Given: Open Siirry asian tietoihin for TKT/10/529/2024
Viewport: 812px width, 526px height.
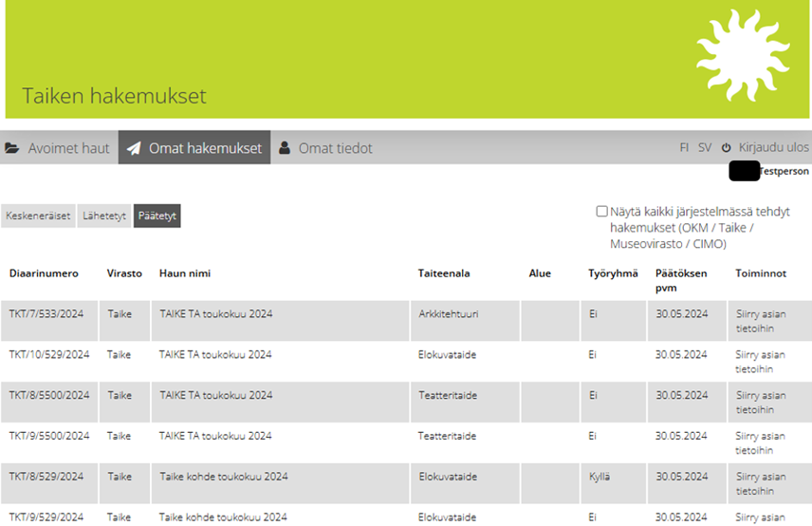Looking at the screenshot, I should pos(761,362).
